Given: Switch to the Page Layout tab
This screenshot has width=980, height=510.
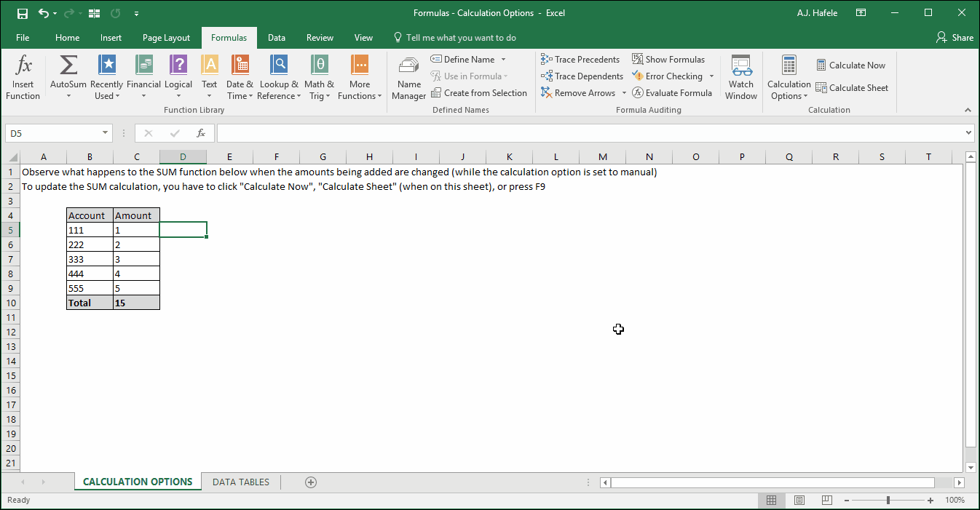Looking at the screenshot, I should pos(166,38).
